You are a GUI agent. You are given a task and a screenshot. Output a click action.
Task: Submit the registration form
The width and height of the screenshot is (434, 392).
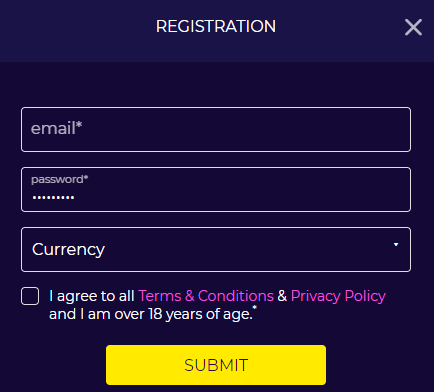point(216,365)
